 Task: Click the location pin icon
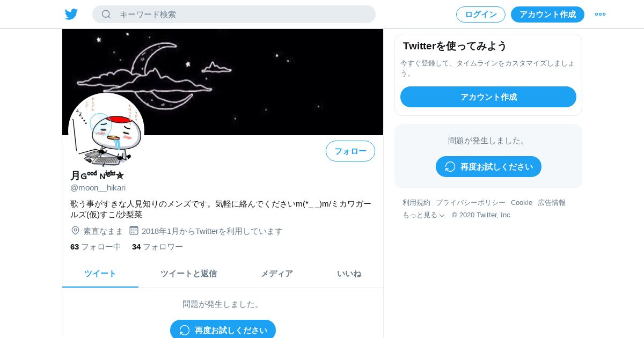75,231
